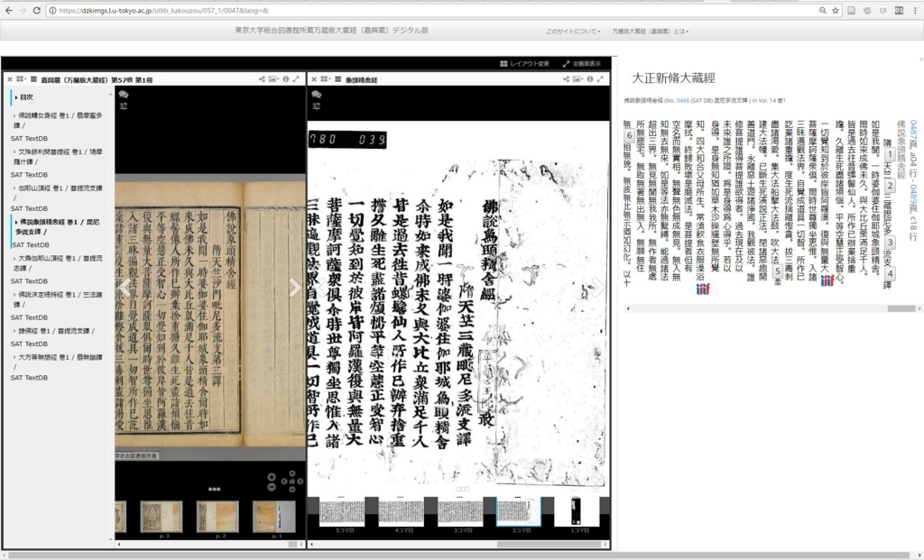Expand the 象頭精舎経 window with its fullscreen arrow icon
The width and height of the screenshot is (924, 560).
600,79
